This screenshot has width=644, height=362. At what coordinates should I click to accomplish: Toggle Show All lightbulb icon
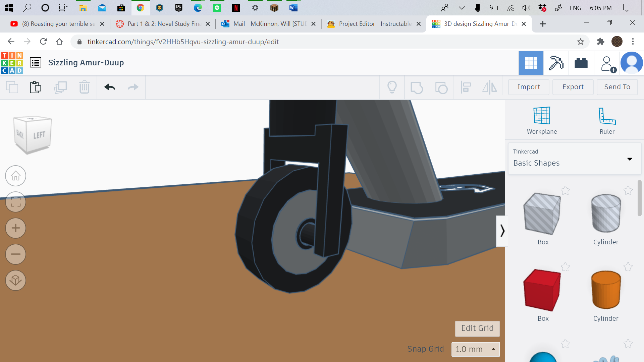pos(392,87)
